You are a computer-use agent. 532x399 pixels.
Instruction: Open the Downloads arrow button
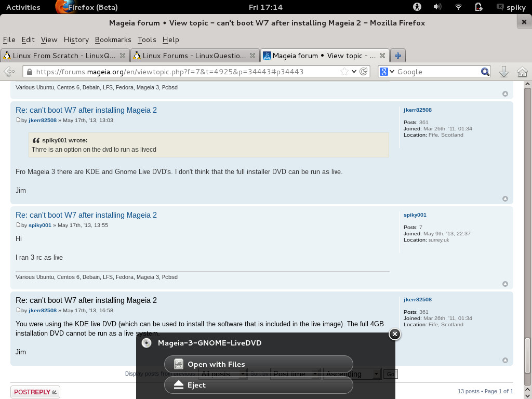[504, 72]
